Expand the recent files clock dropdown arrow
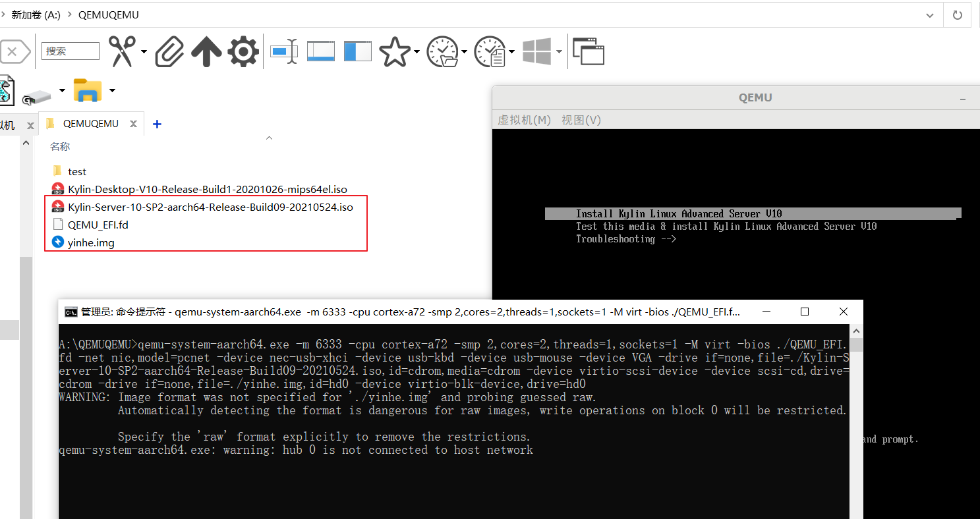980x519 pixels. pos(511,51)
